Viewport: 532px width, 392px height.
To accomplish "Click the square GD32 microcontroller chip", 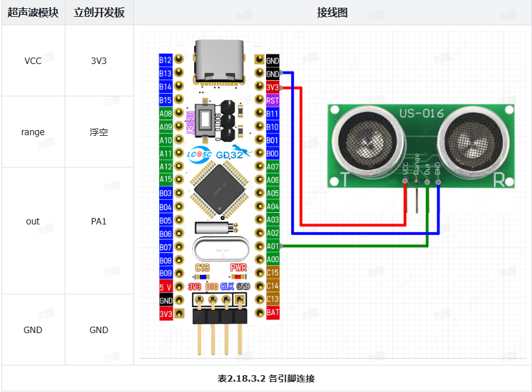I will (219, 190).
